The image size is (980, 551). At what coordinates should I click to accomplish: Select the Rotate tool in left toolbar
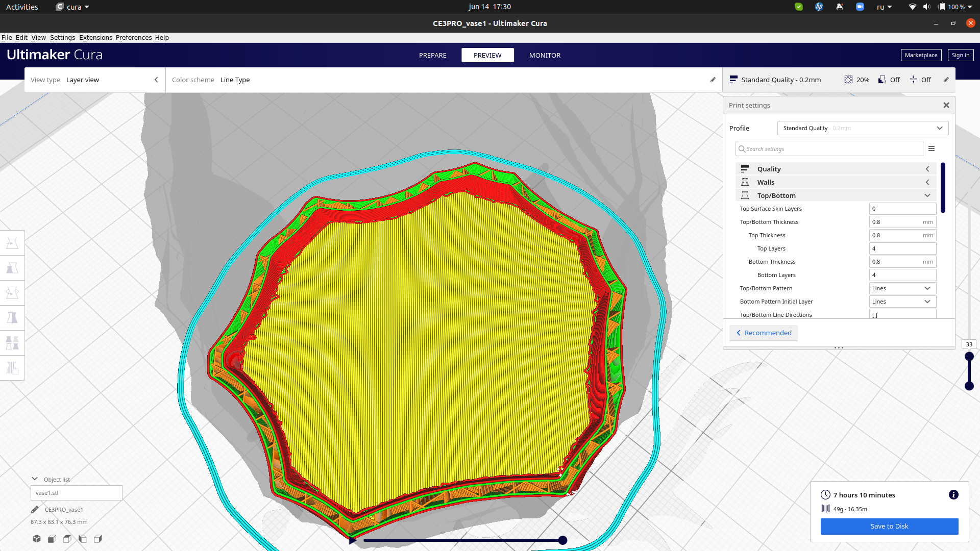point(12,293)
